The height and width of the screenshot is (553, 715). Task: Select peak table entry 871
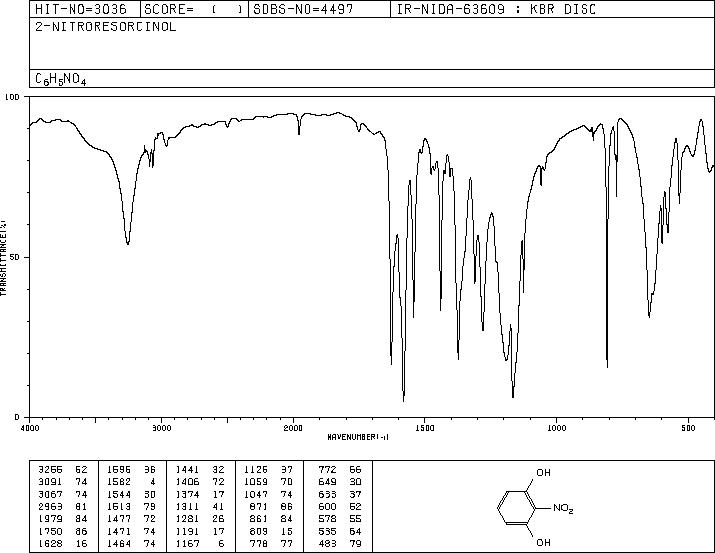pos(259,506)
